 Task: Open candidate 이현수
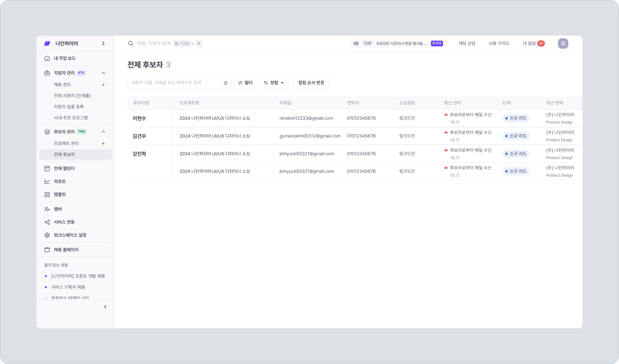pos(139,118)
